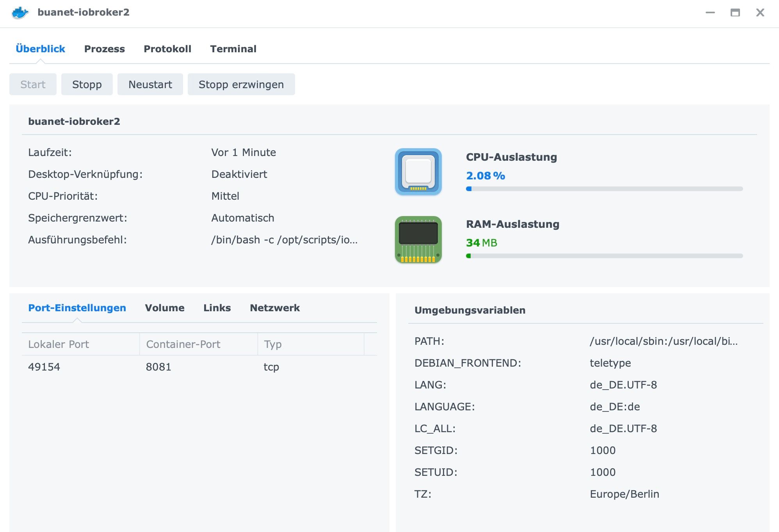This screenshot has height=532, width=779.
Task: Switch to the Überblick tab
Action: pyautogui.click(x=40, y=49)
